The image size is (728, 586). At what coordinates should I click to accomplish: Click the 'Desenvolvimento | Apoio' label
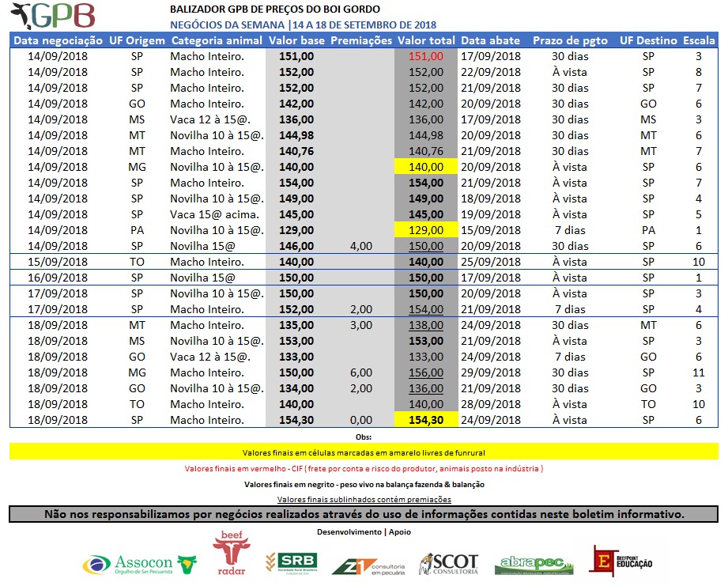(x=364, y=531)
